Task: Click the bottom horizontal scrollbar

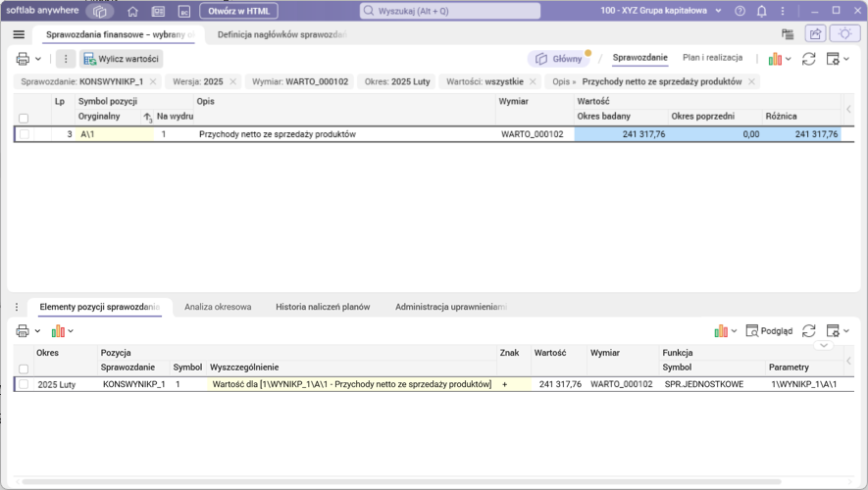Action: click(401, 482)
